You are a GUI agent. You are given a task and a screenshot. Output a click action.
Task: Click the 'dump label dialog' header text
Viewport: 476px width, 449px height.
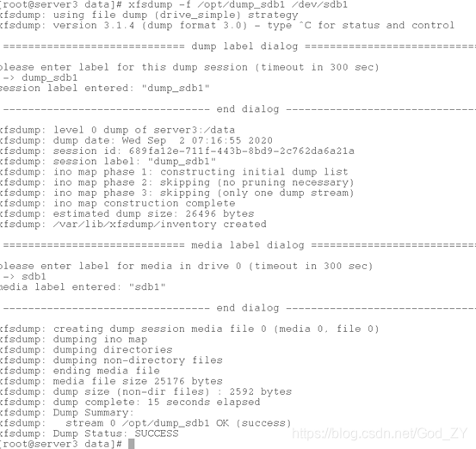tap(244, 46)
